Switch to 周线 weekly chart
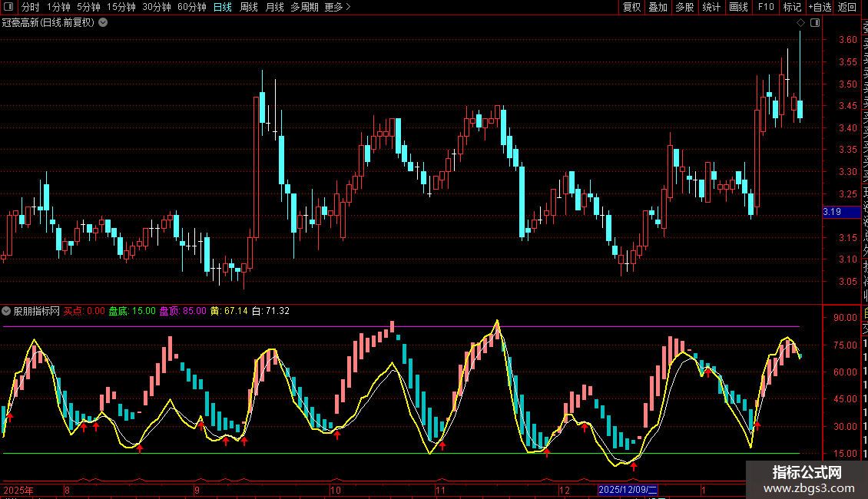This screenshot has height=499, width=868. tap(249, 7)
